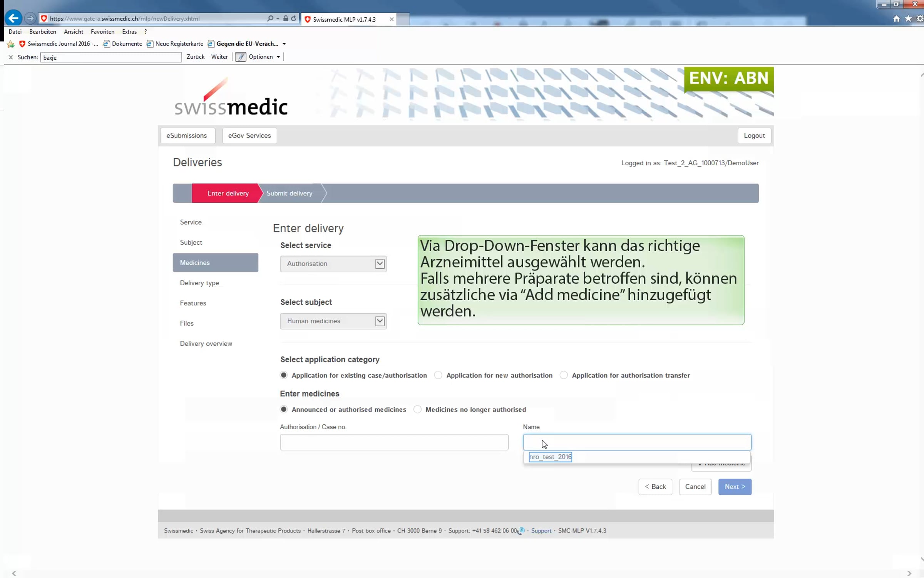Expand the Gegen die EU-Veräch favorites dropdown arrow
This screenshot has height=578, width=924.
coord(284,44)
